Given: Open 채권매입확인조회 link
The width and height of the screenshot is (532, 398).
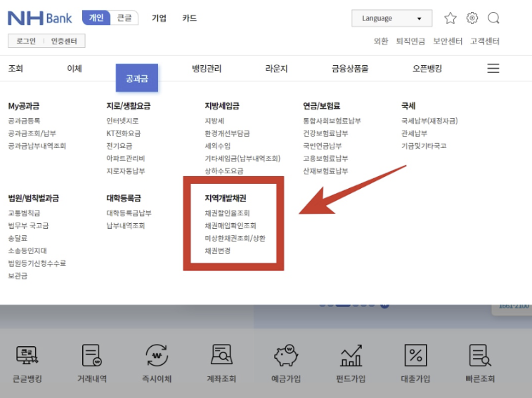Looking at the screenshot, I should tap(231, 225).
